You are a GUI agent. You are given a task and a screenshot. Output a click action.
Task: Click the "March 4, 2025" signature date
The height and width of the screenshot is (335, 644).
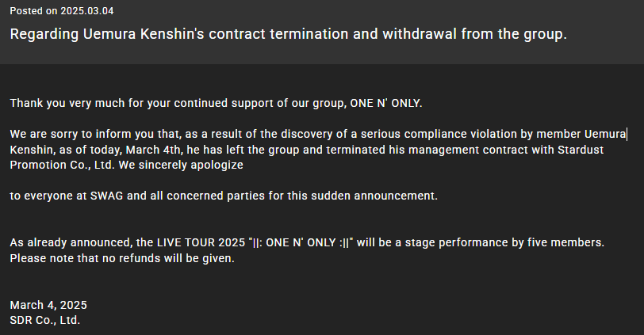point(48,305)
